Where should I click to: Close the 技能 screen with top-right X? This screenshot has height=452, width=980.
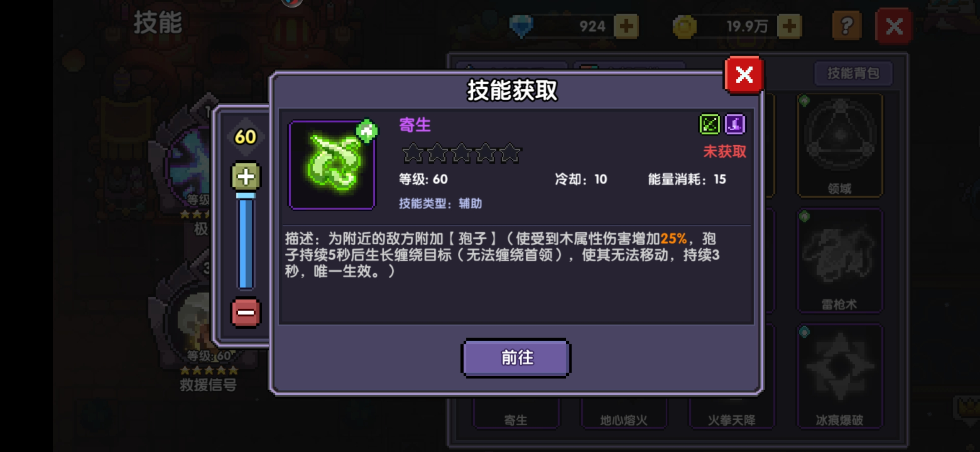[894, 26]
